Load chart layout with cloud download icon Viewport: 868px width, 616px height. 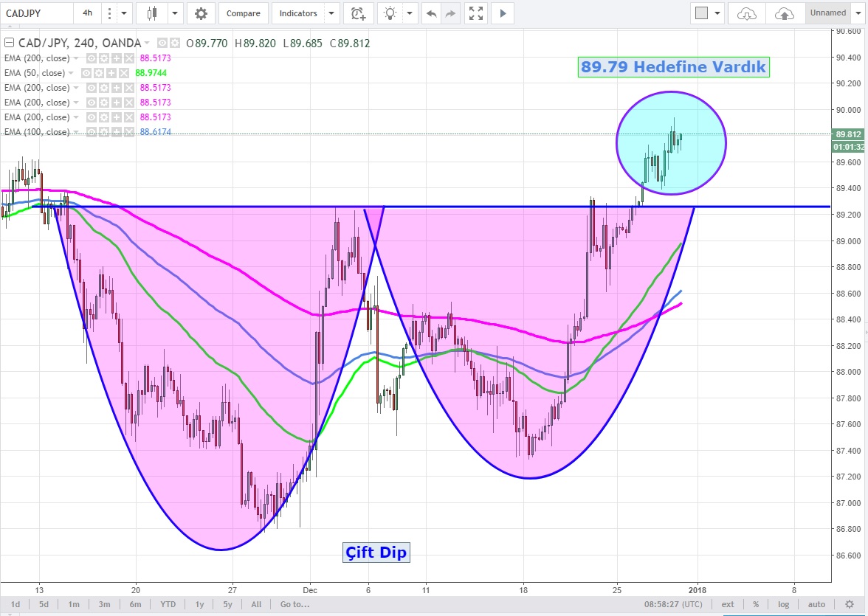click(x=747, y=13)
